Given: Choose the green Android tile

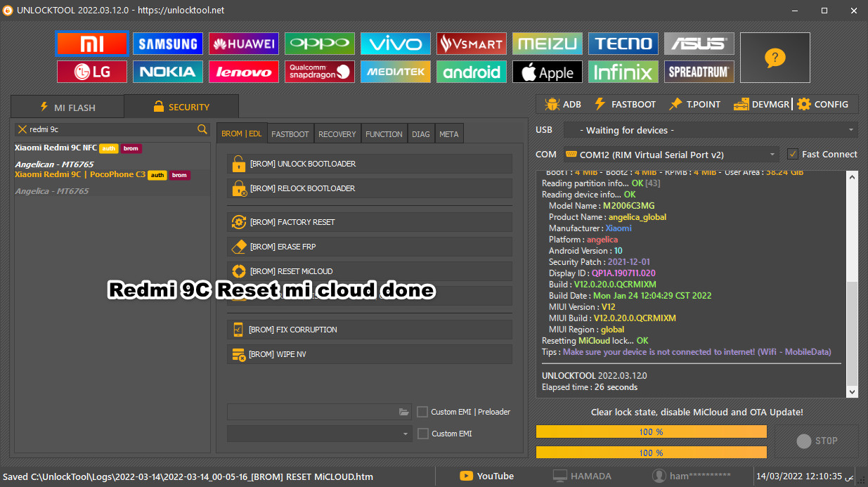Looking at the screenshot, I should 472,72.
